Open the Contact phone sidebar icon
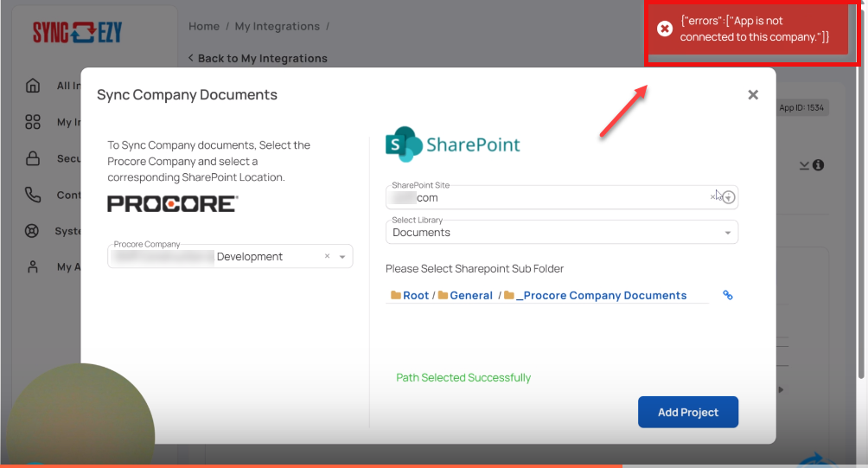This screenshot has width=868, height=468. (x=33, y=195)
